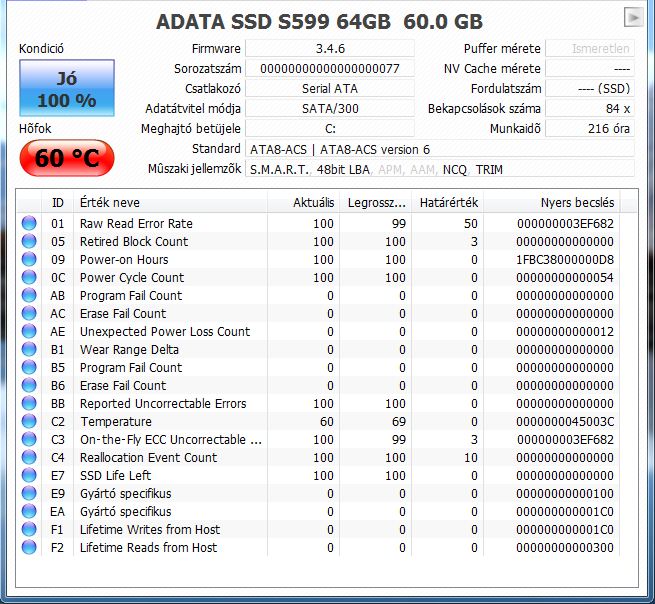Click raw value 0000000000100
Image resolution: width=655 pixels, height=604 pixels.
point(565,493)
